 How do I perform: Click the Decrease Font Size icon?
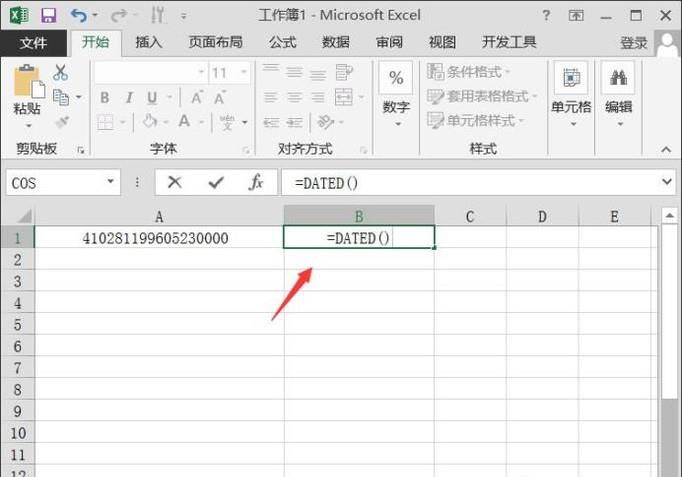pos(220,97)
